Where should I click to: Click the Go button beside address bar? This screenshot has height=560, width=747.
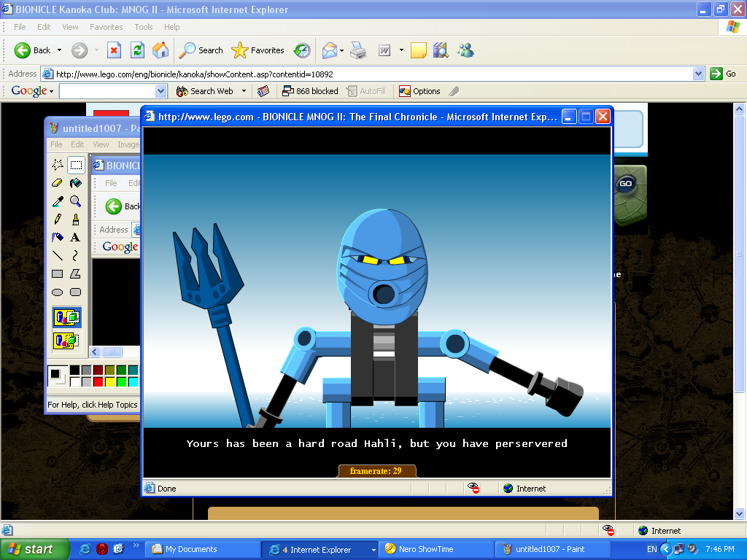tap(723, 74)
